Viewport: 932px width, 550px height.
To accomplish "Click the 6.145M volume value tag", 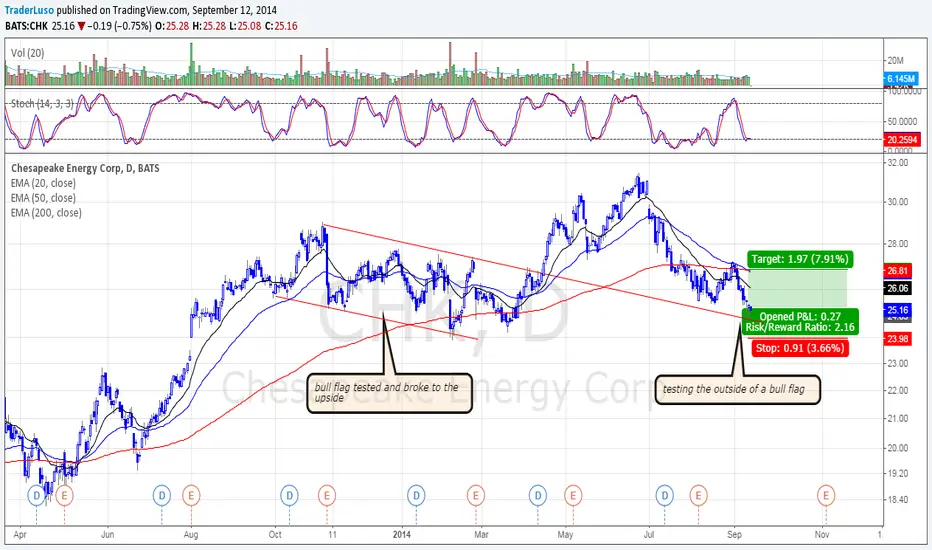I will (x=900, y=78).
